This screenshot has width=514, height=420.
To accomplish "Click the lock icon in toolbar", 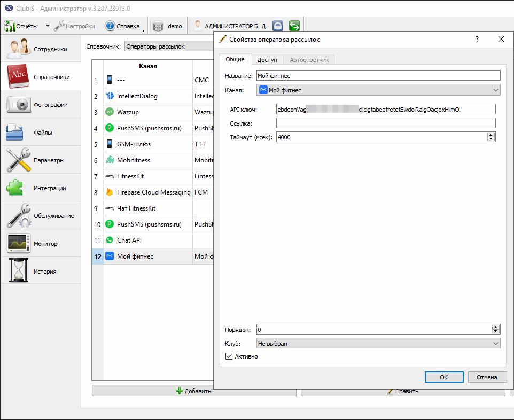I will (278, 26).
